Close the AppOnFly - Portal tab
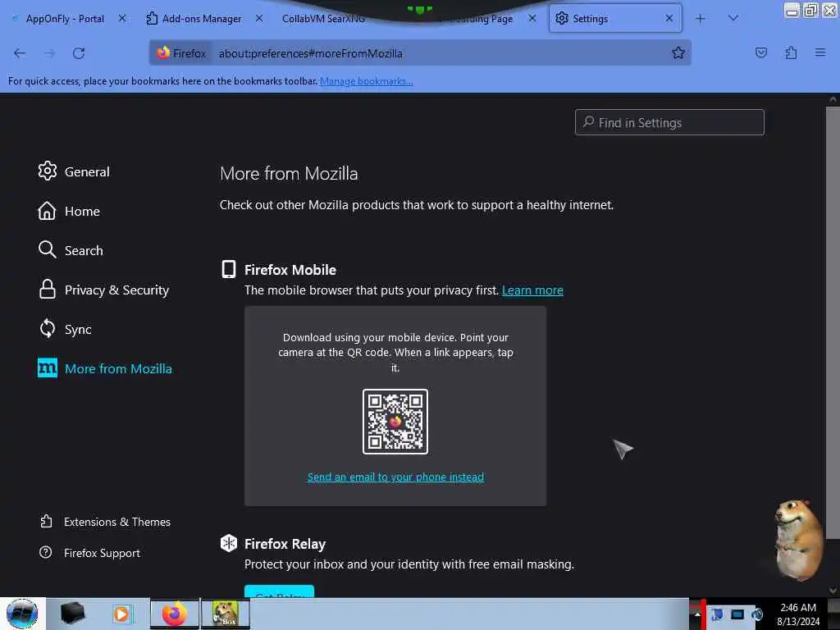 [122, 18]
